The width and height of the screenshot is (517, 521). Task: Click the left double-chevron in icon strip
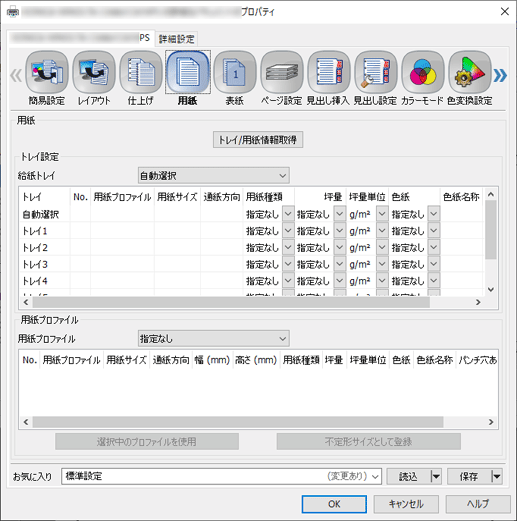(x=16, y=75)
